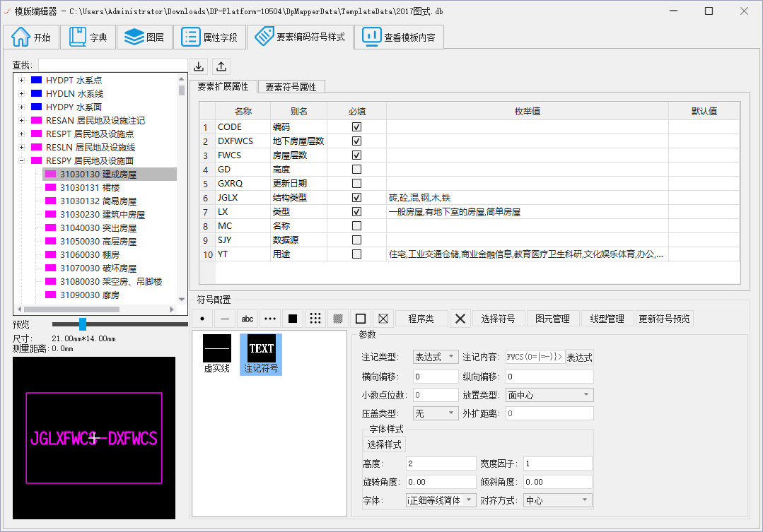Click the magenta swatch of 31030131 裙楼

pyautogui.click(x=51, y=187)
